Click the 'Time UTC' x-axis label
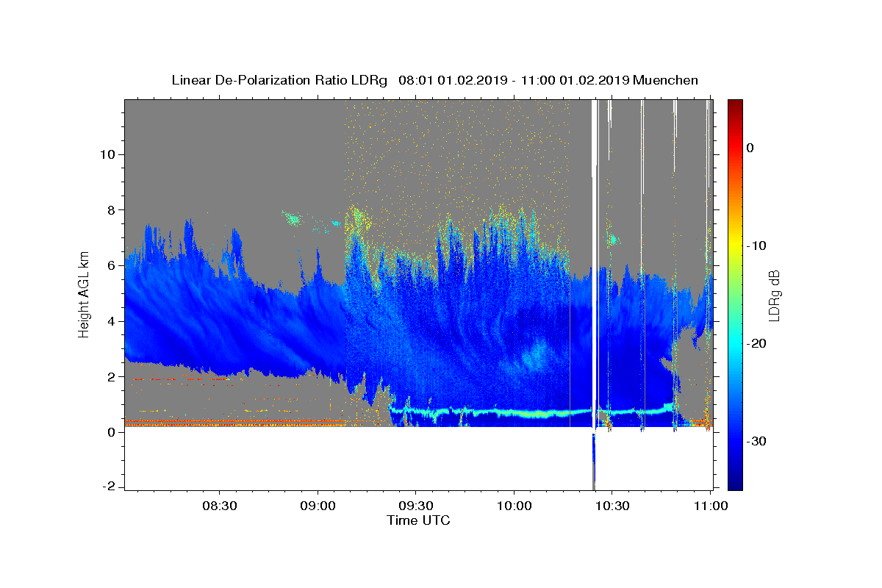The image size is (882, 588). [x=418, y=520]
